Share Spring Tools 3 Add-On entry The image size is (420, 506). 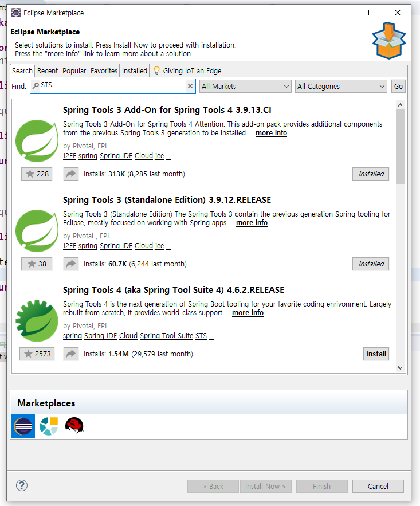[71, 174]
